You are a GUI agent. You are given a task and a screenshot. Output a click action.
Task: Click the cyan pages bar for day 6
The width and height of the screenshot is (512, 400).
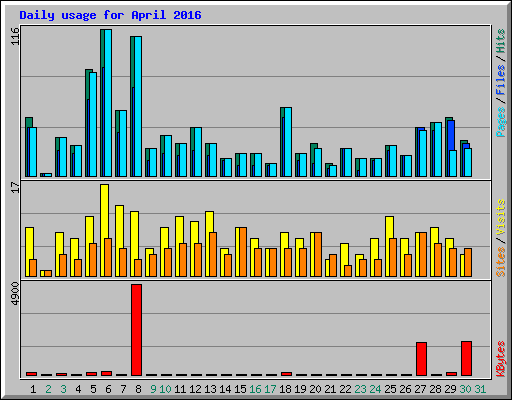click(108, 103)
